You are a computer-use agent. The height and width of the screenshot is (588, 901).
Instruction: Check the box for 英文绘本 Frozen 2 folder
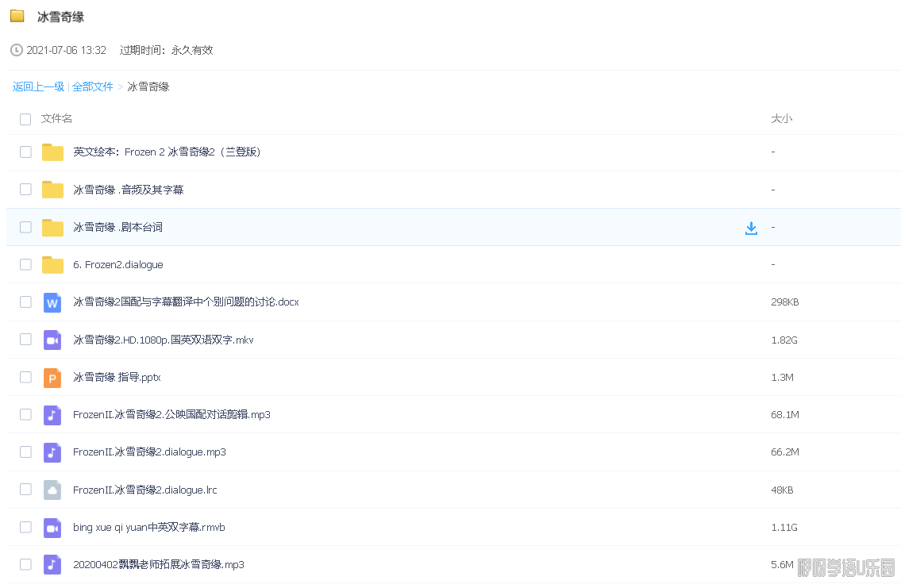pyautogui.click(x=25, y=152)
